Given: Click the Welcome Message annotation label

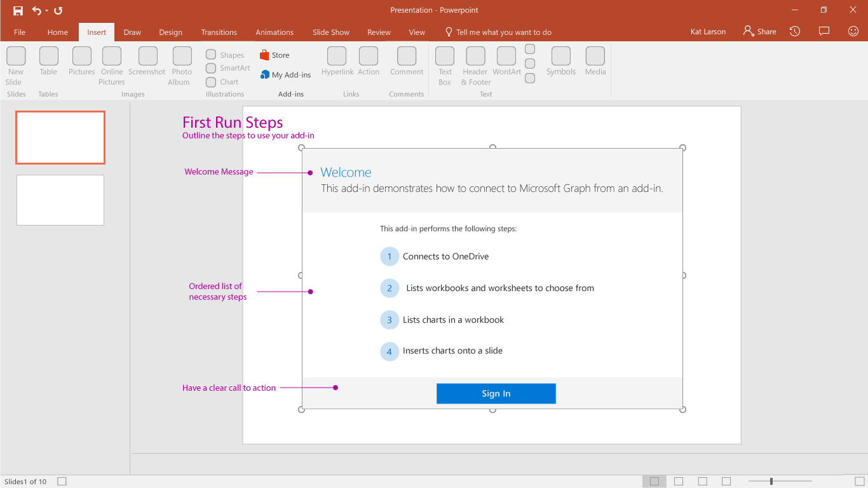Looking at the screenshot, I should 219,172.
